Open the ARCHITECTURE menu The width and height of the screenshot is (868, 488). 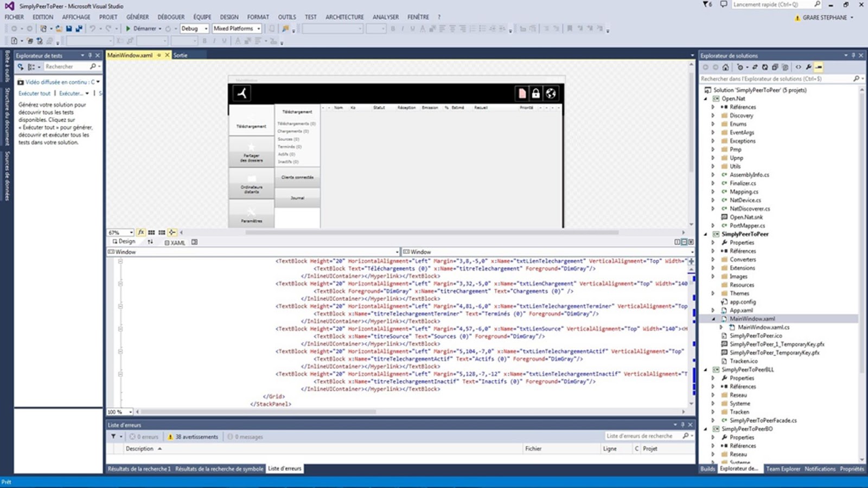coord(344,17)
